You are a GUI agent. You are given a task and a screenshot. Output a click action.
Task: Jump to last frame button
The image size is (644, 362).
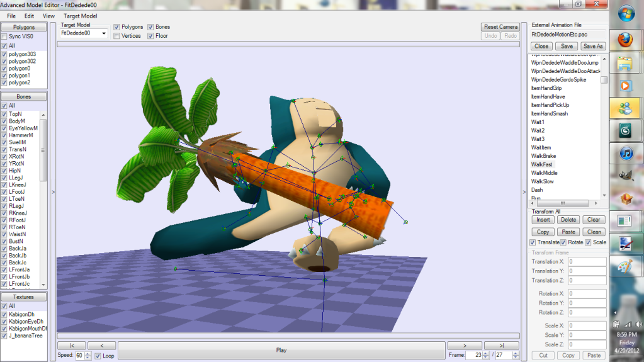tap(502, 346)
